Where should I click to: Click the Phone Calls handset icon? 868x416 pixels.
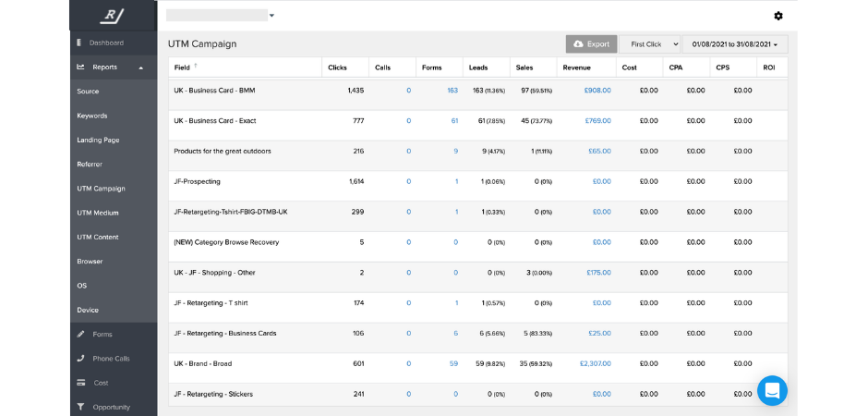click(80, 358)
